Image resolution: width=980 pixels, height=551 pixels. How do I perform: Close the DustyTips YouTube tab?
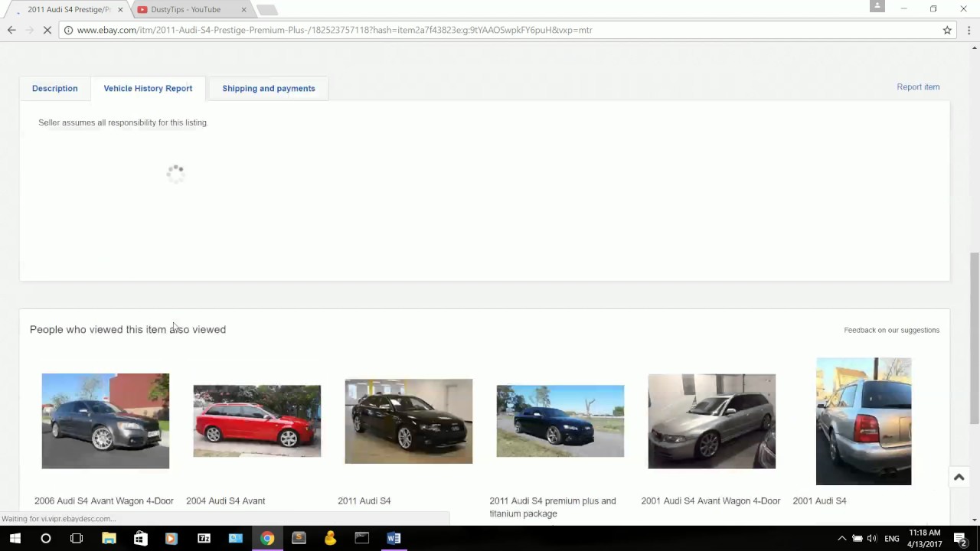click(243, 9)
